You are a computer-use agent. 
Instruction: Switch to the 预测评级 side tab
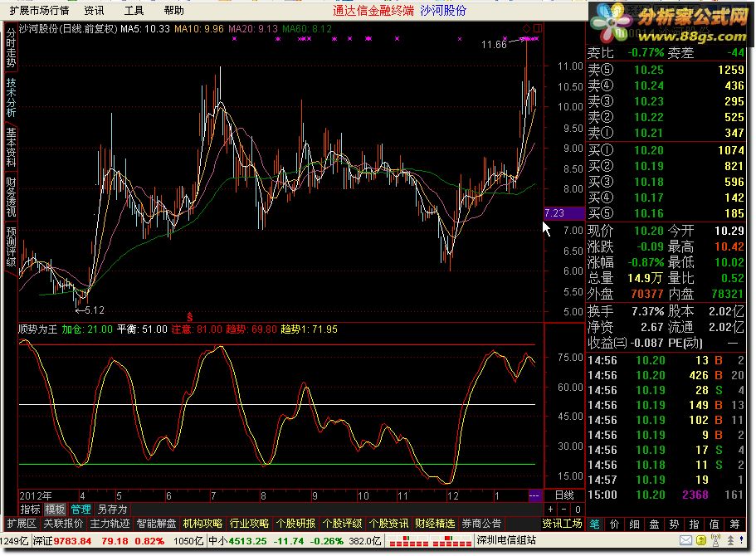(x=11, y=247)
